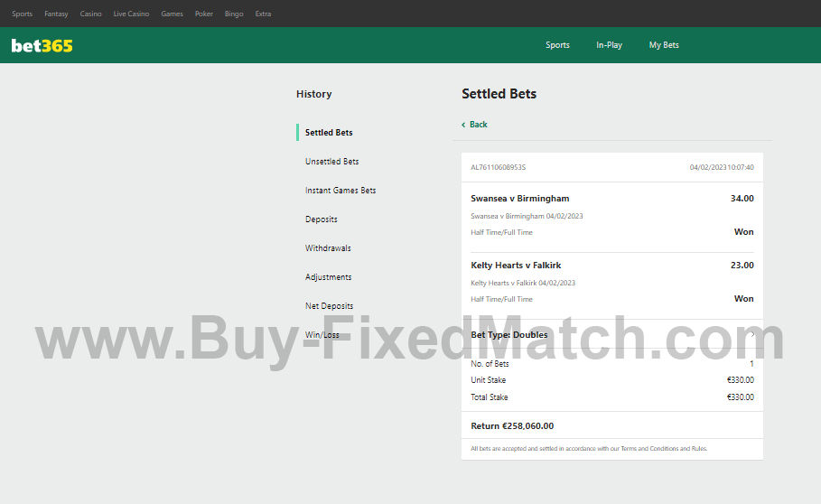Switch to In-Play section
This screenshot has height=504, width=821.
pos(609,45)
